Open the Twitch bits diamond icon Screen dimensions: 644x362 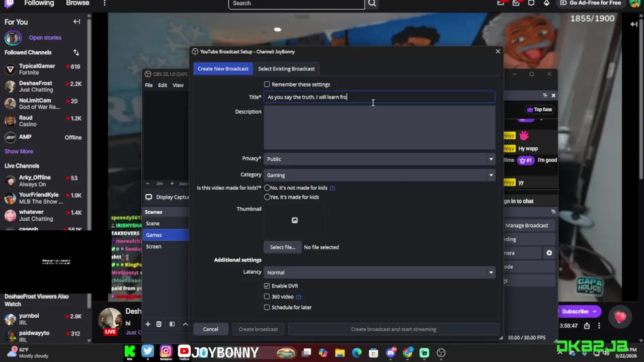point(546,3)
